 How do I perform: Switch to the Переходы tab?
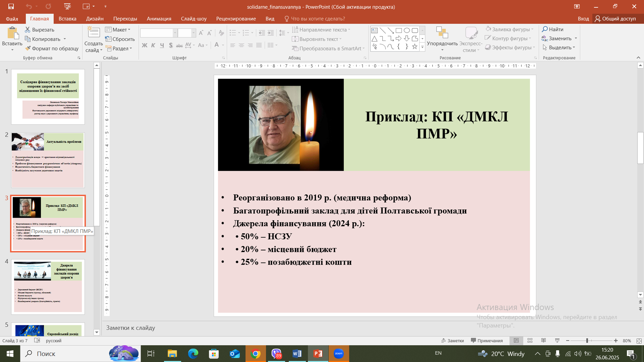125,19
